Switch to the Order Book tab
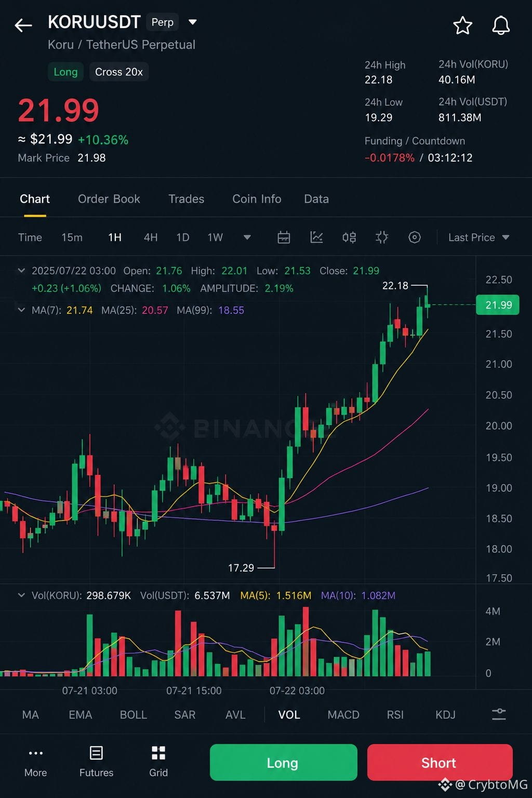The width and height of the screenshot is (532, 798). point(109,199)
